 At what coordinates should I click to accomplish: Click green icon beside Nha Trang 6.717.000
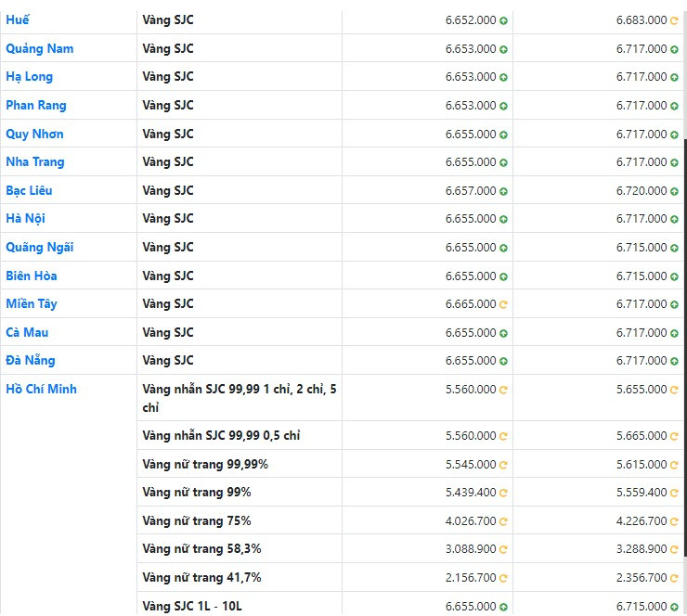coord(674,163)
